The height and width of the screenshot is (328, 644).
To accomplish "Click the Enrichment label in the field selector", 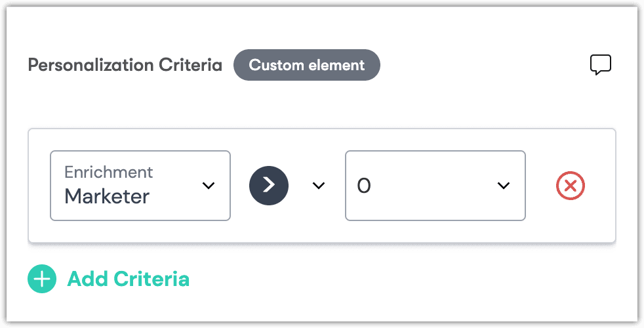I will (108, 173).
